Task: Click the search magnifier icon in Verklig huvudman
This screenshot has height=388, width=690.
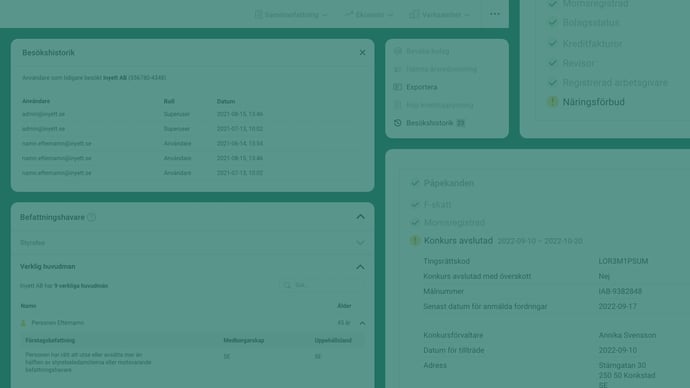Action: (x=287, y=286)
